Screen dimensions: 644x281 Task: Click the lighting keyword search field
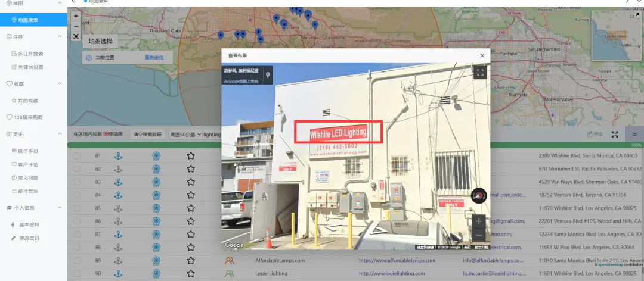(212, 134)
